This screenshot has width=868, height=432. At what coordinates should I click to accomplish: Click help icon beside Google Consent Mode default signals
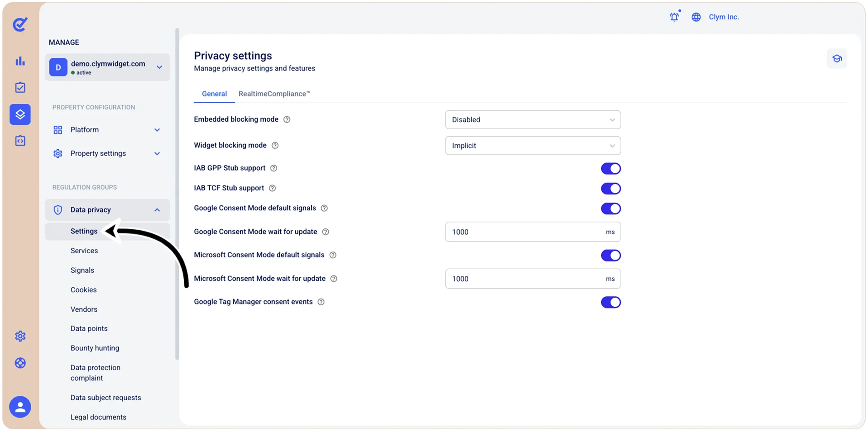324,208
